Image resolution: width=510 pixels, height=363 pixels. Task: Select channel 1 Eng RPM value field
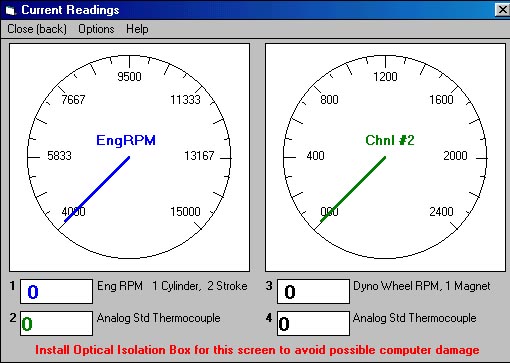pos(56,291)
